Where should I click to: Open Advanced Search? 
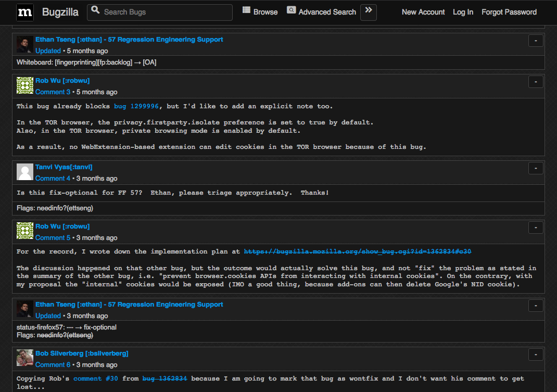click(327, 12)
